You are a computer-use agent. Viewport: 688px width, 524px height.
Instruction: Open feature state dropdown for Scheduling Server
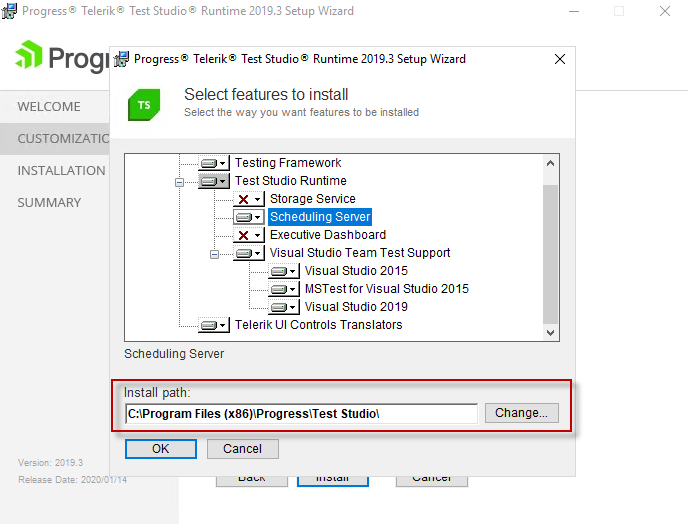tap(249, 217)
